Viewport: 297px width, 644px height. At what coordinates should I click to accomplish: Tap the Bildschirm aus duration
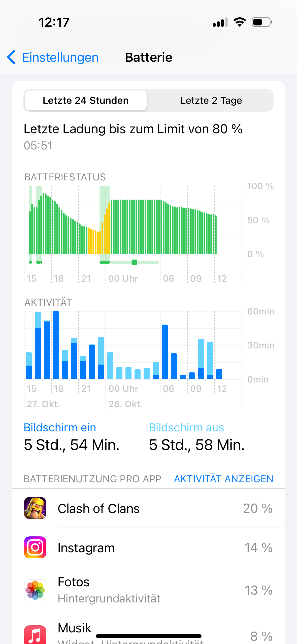pyautogui.click(x=196, y=445)
